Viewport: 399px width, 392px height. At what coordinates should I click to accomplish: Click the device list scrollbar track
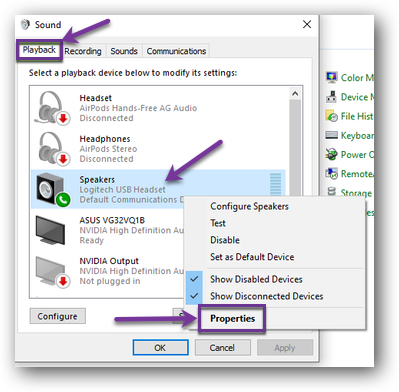tap(295, 147)
